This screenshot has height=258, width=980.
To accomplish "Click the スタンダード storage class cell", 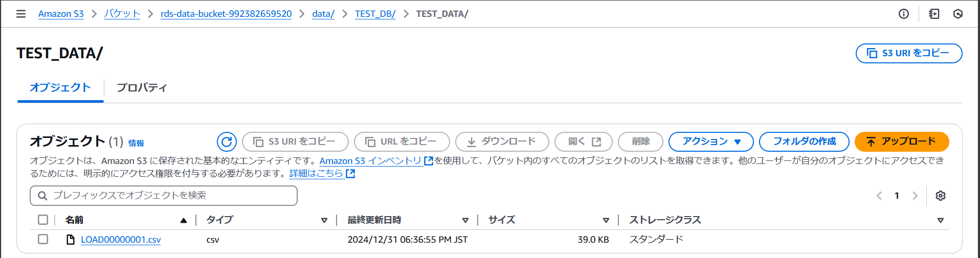I will [656, 240].
